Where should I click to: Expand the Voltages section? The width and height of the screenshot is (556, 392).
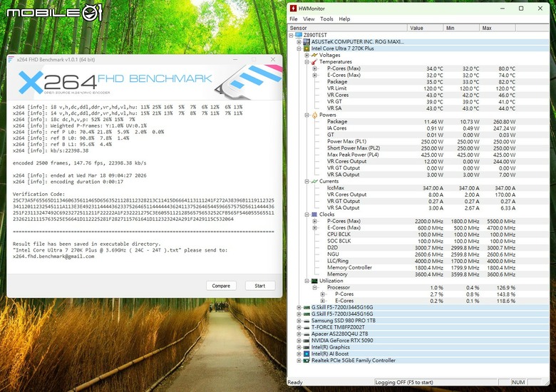[307, 56]
